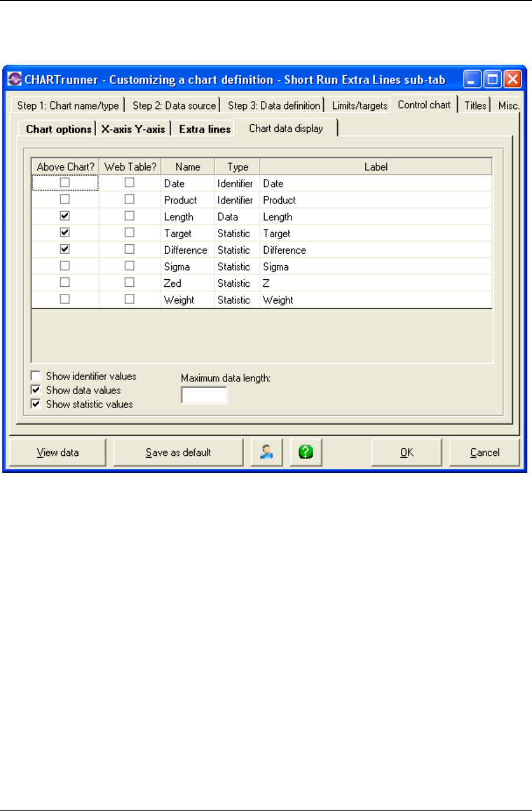Switch to Extra lines sub-tab
Viewport: 532px width, 811px height.
click(205, 129)
